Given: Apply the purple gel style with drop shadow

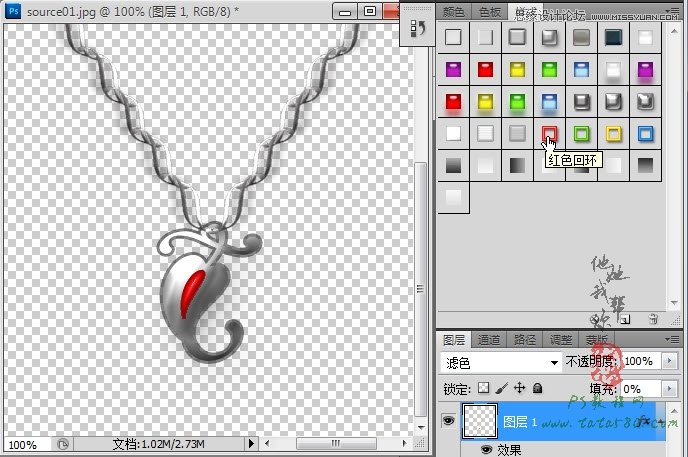Looking at the screenshot, I should (x=645, y=69).
